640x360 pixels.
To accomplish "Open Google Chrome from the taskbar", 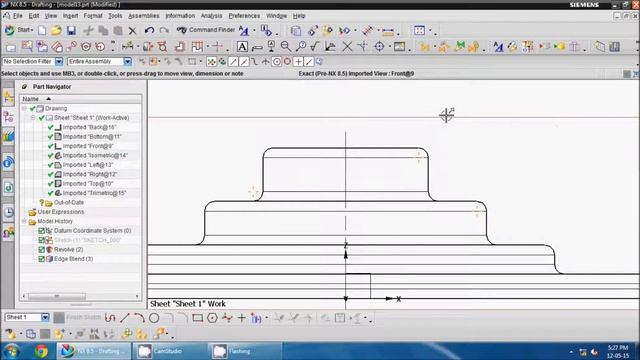I will (x=41, y=351).
